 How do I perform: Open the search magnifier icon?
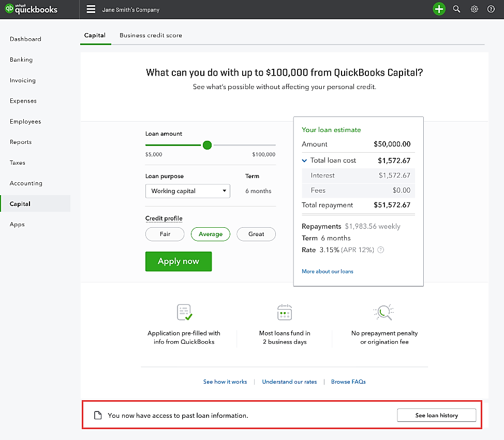pyautogui.click(x=456, y=9)
